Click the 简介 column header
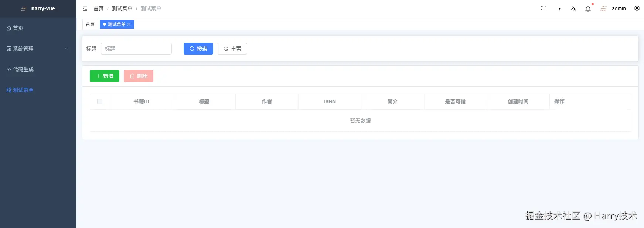 (x=392, y=101)
